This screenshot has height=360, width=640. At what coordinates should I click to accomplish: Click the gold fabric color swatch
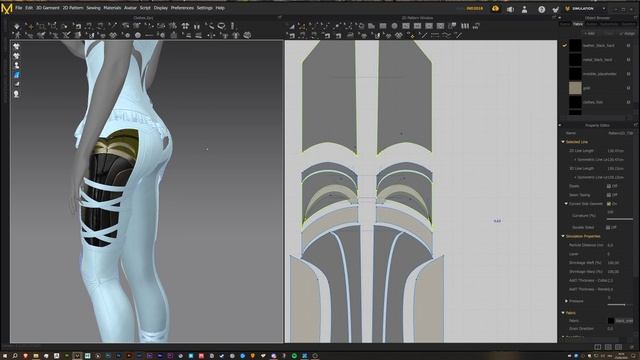click(575, 88)
